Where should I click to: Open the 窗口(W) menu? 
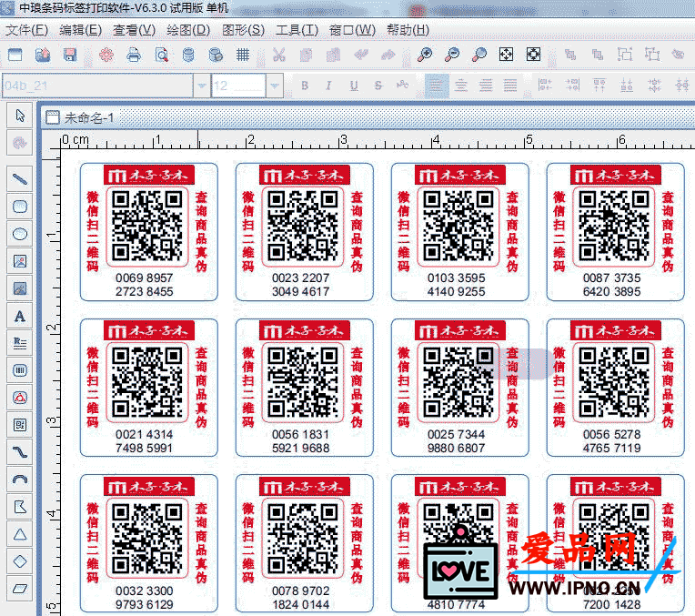pyautogui.click(x=352, y=30)
